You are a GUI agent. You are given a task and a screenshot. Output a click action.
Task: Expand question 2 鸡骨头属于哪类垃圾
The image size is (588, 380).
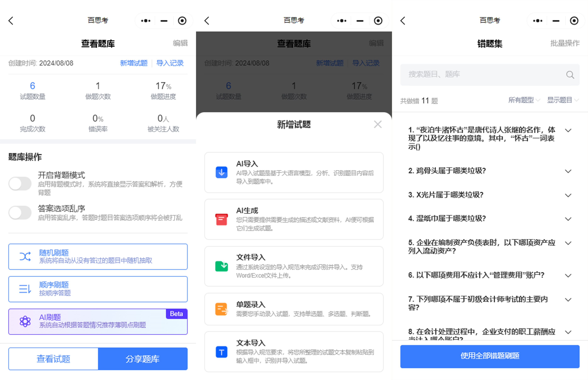568,171
